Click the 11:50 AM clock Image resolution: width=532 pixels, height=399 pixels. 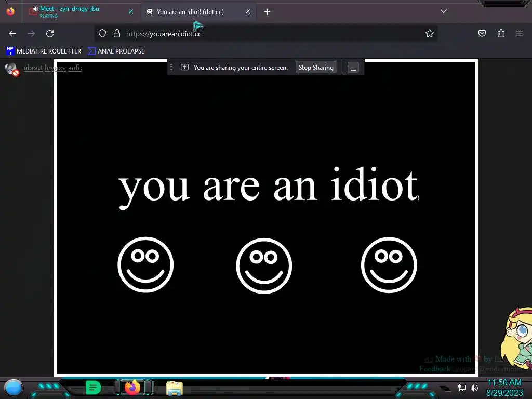pyautogui.click(x=504, y=383)
